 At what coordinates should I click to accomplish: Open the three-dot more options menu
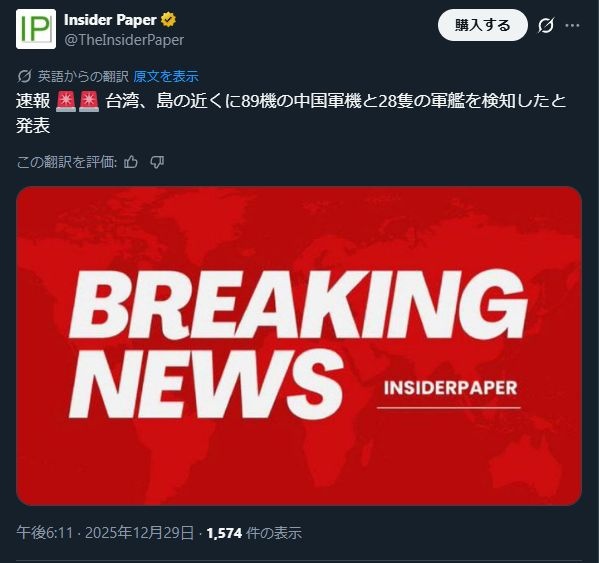(x=572, y=26)
